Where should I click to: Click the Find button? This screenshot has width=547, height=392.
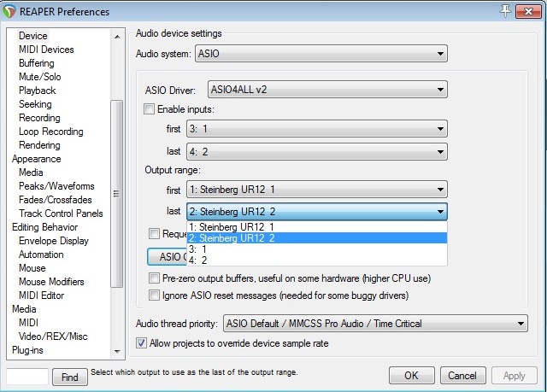pos(70,377)
